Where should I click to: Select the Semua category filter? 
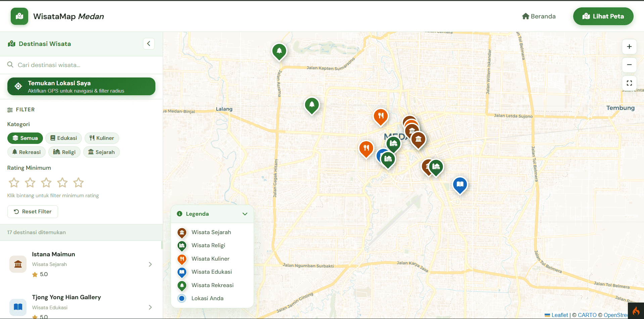point(25,138)
